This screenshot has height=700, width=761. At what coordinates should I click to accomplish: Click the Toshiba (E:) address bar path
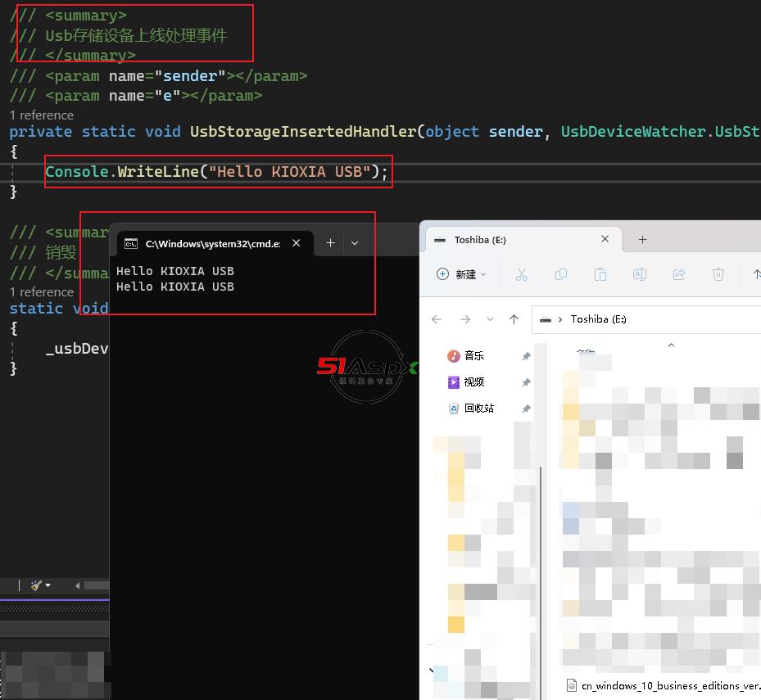point(598,319)
